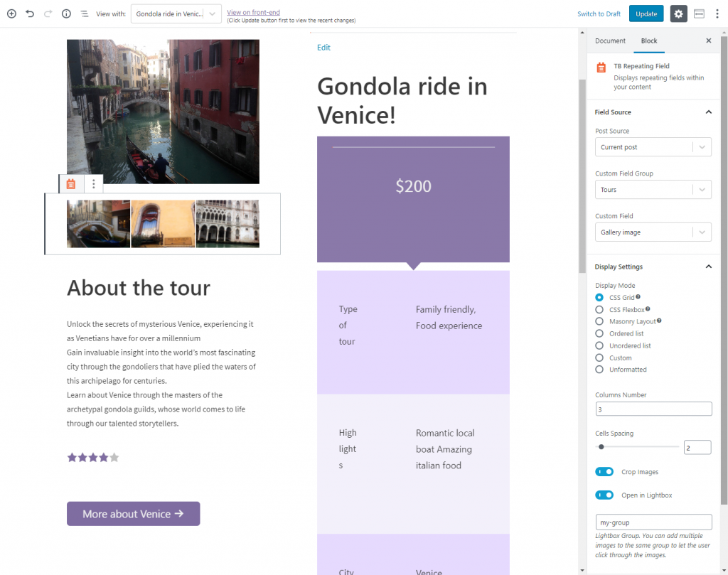
Task: Open more tools vertical dots menu
Action: [x=717, y=14]
